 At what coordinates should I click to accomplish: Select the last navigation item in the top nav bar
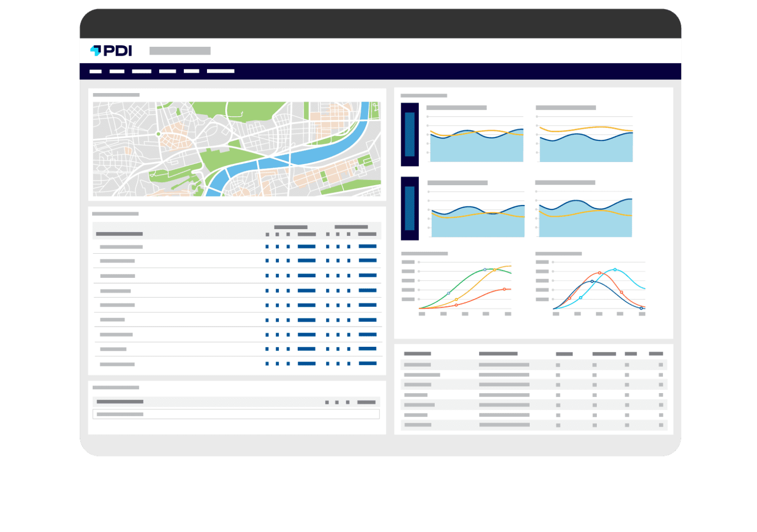pos(220,71)
